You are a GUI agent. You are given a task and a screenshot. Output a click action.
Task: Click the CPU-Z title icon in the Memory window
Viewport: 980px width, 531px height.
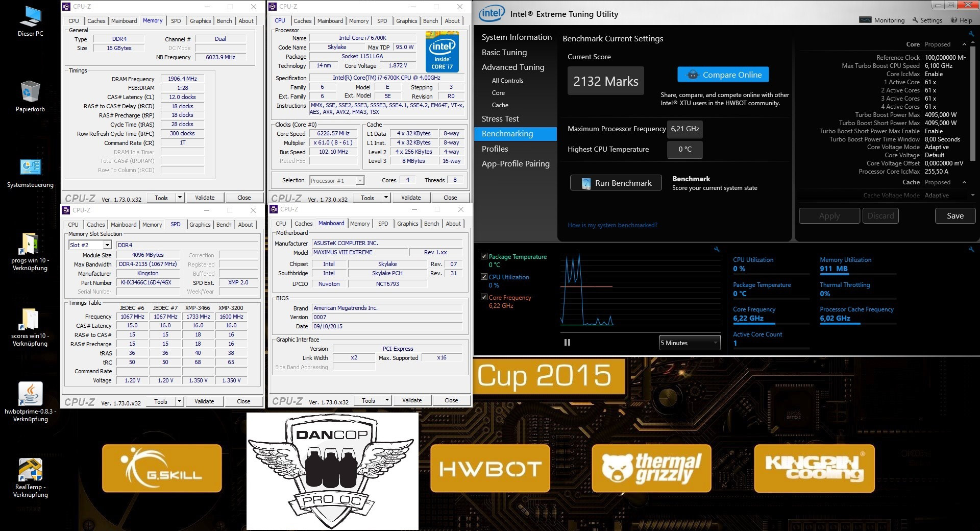click(66, 7)
